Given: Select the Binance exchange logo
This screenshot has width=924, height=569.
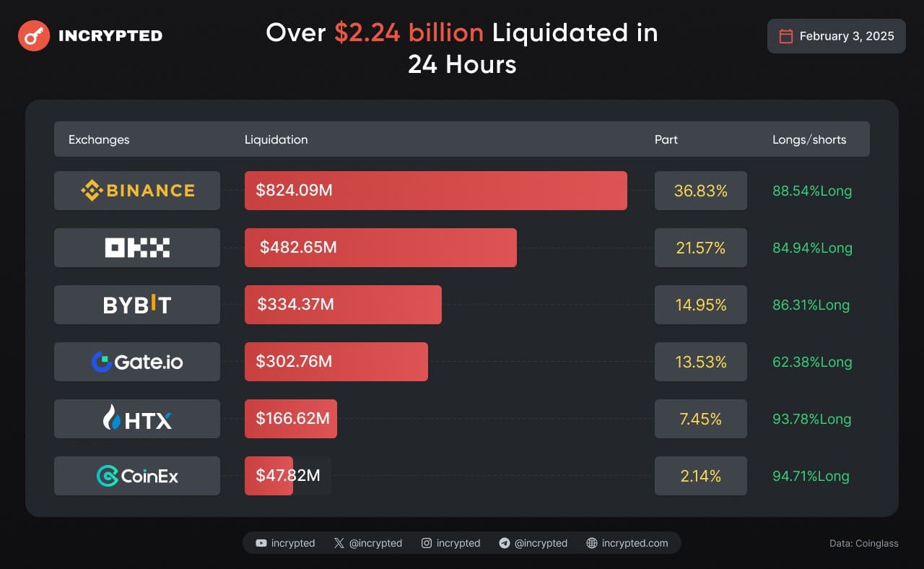Looking at the screenshot, I should [137, 191].
